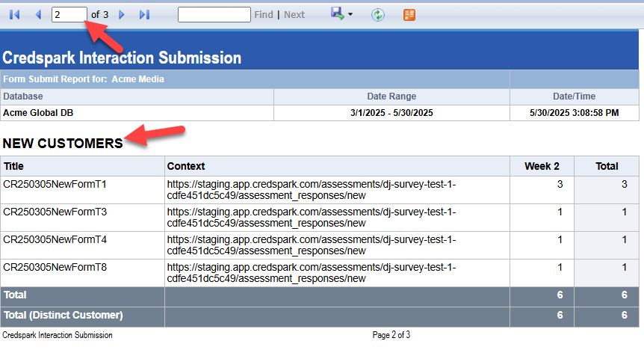Viewport: 644px width, 350px height.
Task: Click the current page number field
Action: click(x=69, y=14)
